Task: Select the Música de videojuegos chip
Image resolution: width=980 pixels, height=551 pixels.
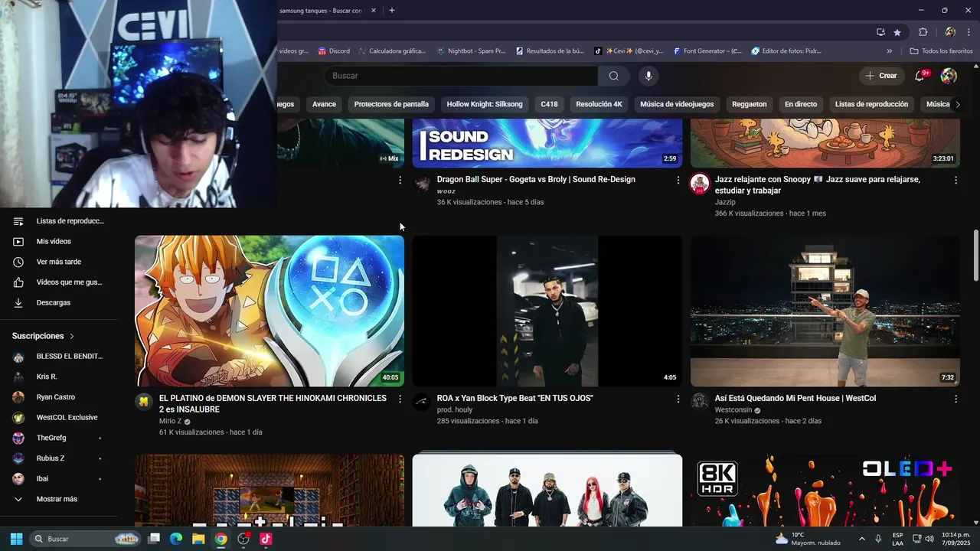Action: [677, 104]
